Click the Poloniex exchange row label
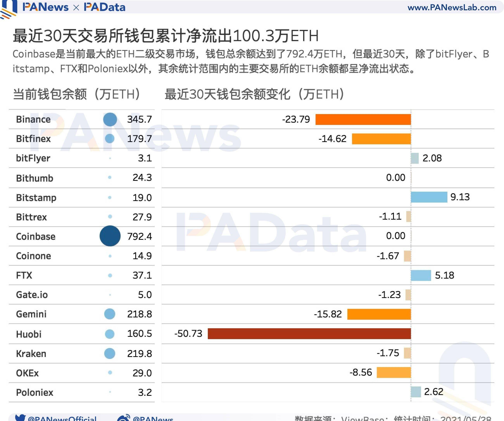Image resolution: width=504 pixels, height=421 pixels. click(35, 392)
